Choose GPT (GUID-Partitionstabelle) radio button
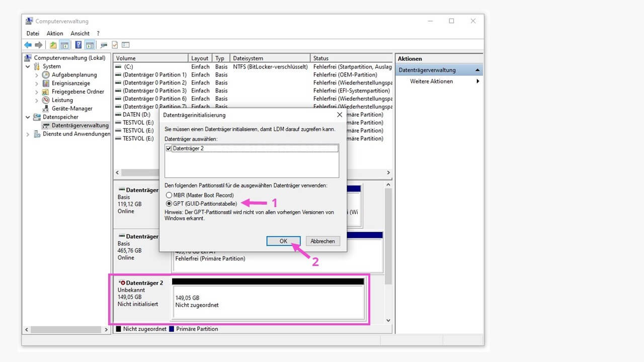 click(169, 204)
